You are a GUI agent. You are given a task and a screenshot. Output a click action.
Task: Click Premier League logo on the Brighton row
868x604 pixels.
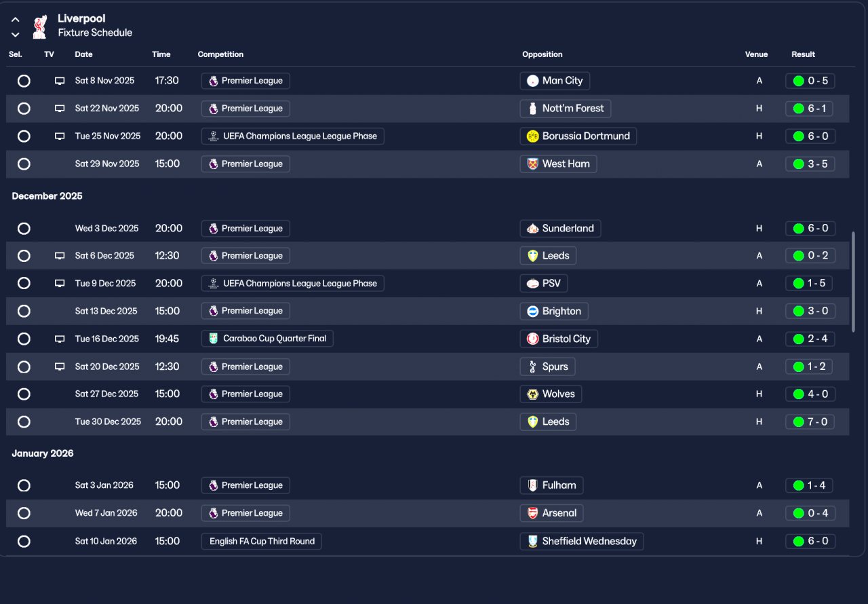(214, 311)
